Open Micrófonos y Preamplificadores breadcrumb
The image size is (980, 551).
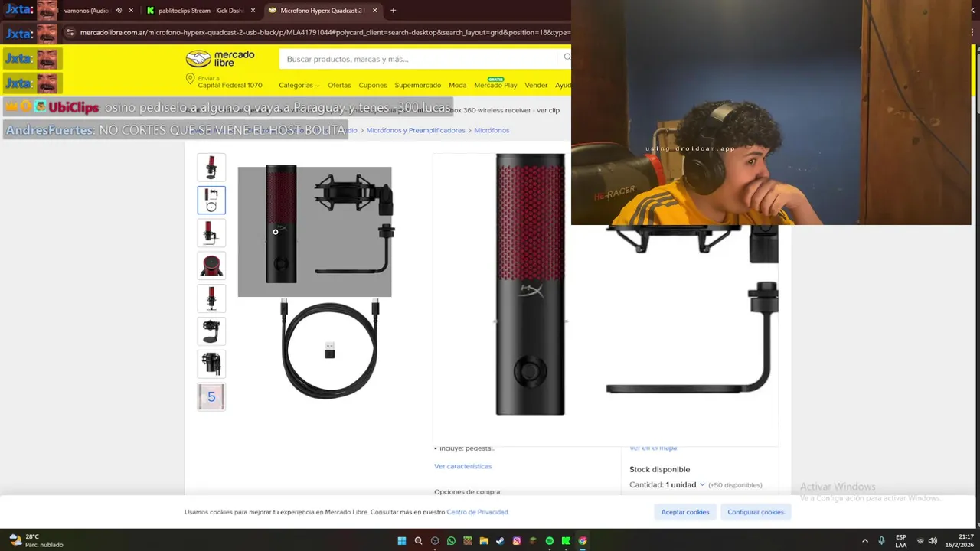[416, 130]
